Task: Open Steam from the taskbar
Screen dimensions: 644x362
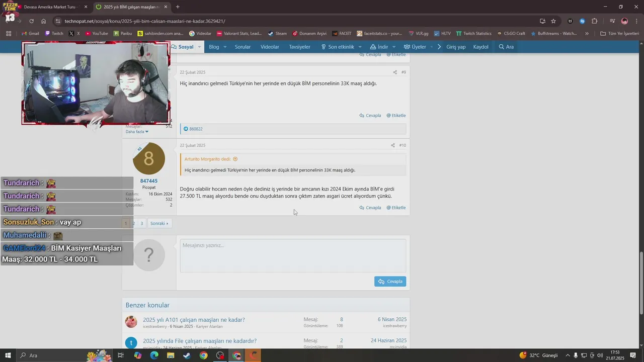Action: [x=187, y=355]
